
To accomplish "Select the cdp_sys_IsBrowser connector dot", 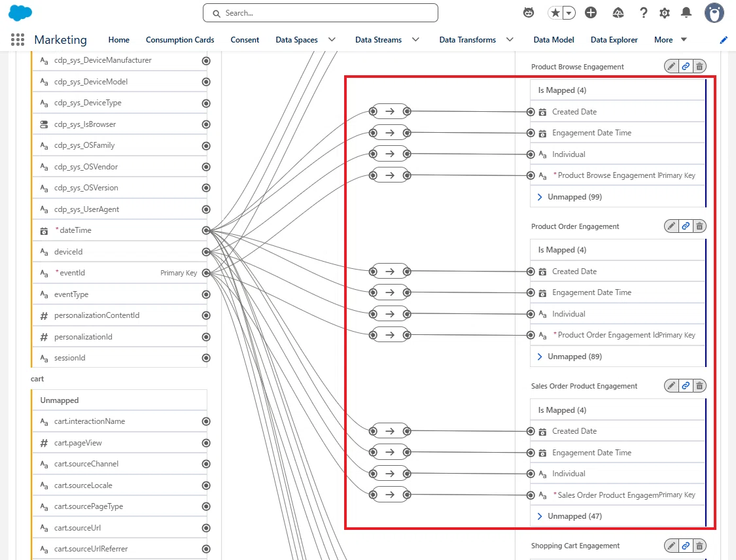I will (206, 124).
